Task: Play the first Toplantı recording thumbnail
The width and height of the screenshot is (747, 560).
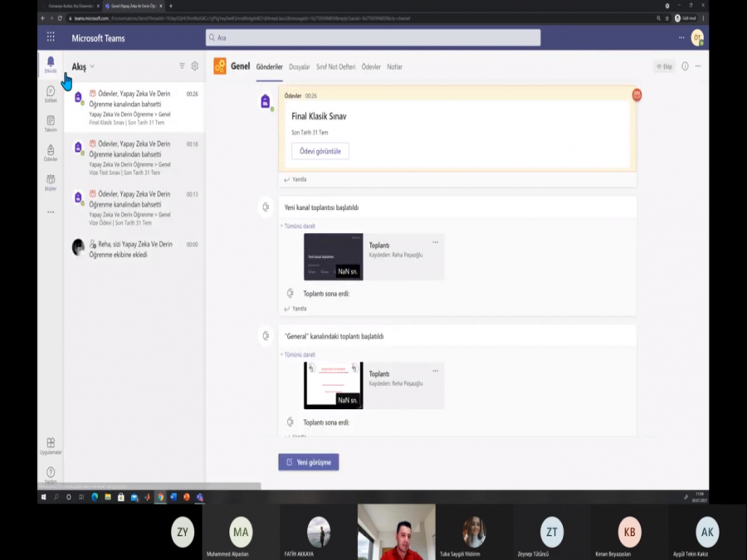Action: pos(334,256)
